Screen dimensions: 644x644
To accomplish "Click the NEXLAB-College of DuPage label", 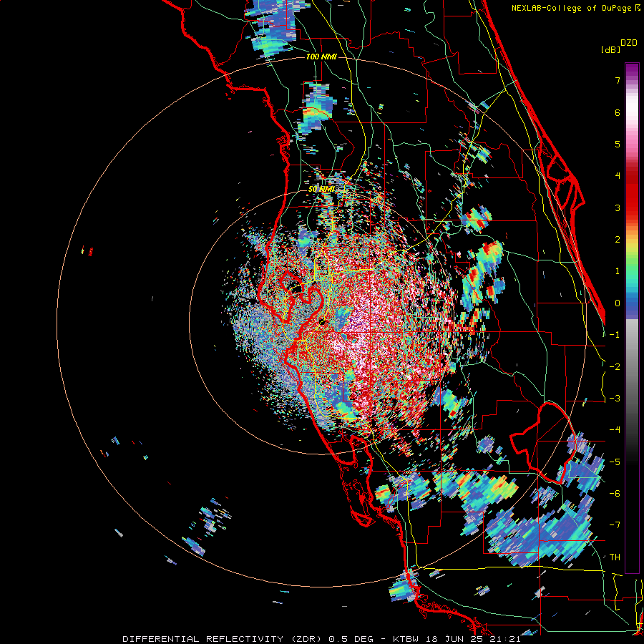I will (575, 8).
